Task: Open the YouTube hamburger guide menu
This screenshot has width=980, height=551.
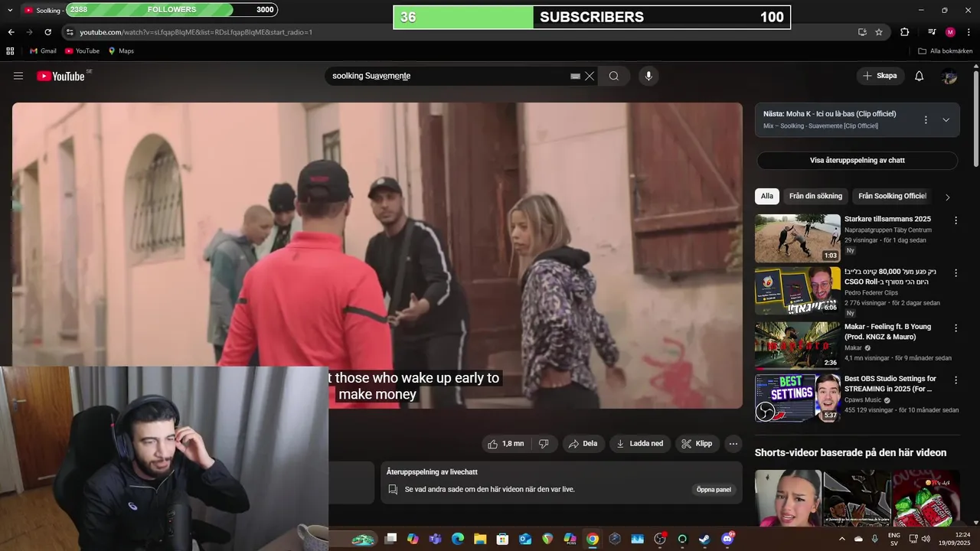Action: click(18, 76)
